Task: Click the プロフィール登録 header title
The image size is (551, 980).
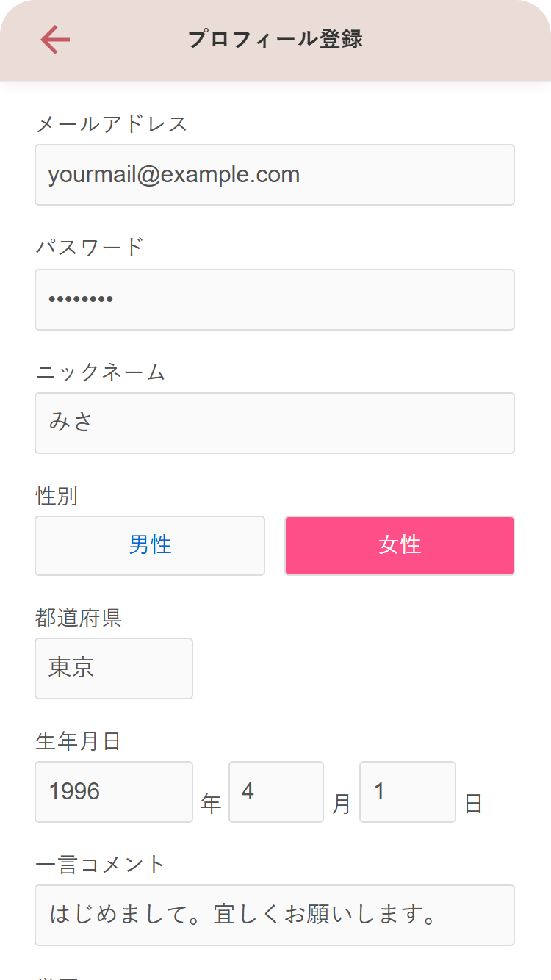Action: point(275,40)
